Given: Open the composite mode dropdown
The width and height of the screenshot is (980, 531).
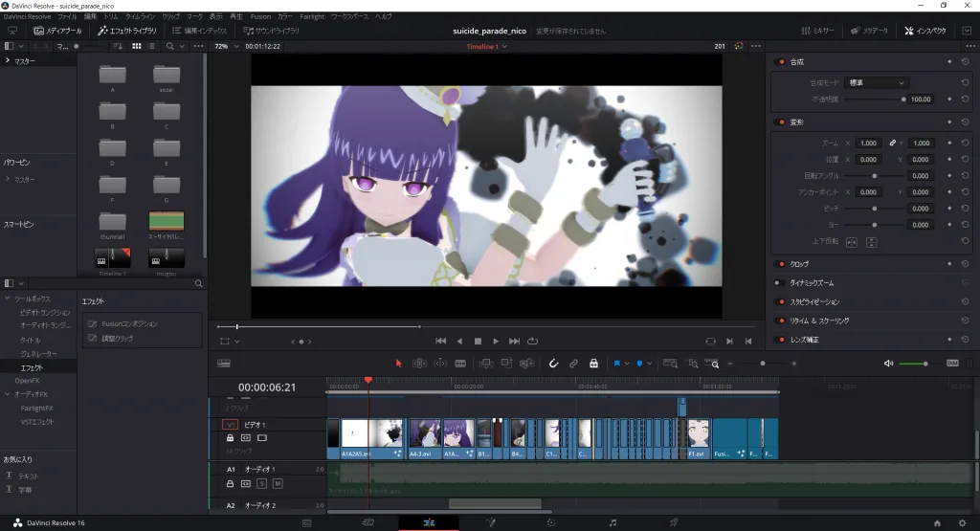Looking at the screenshot, I should point(876,82).
